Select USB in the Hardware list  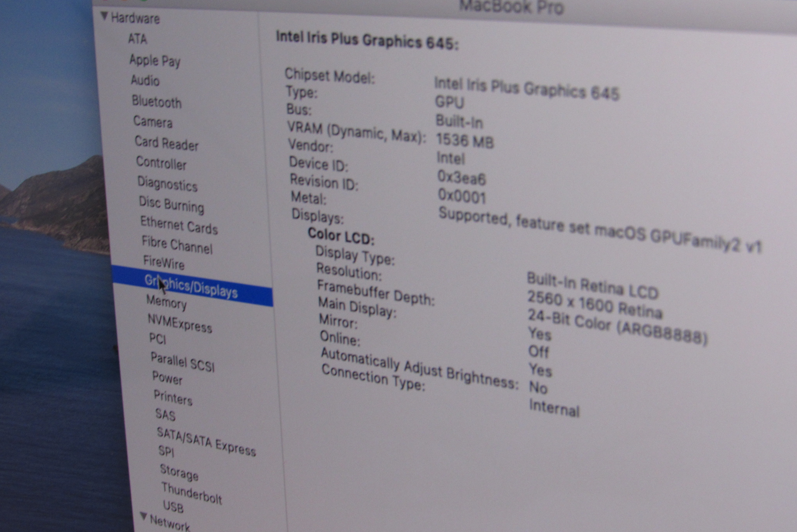point(173,506)
